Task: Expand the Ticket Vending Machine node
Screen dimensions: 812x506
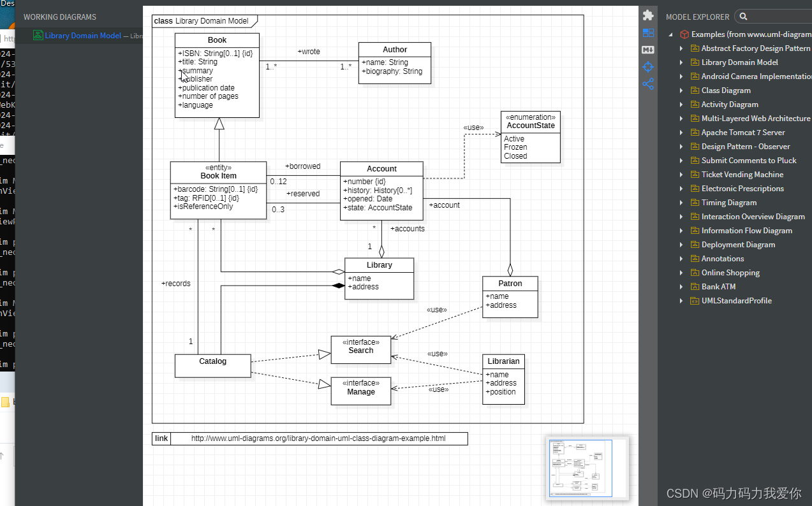Action: tap(681, 175)
